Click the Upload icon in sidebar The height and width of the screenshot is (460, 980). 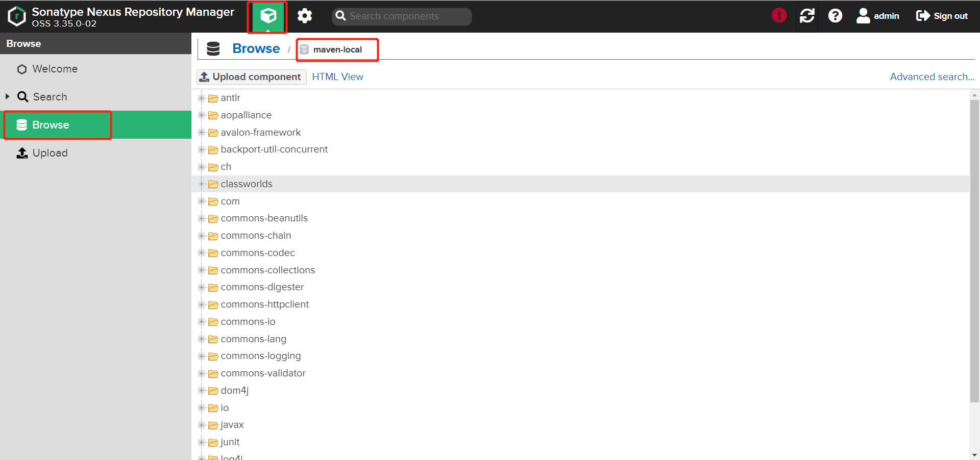pyautogui.click(x=22, y=153)
